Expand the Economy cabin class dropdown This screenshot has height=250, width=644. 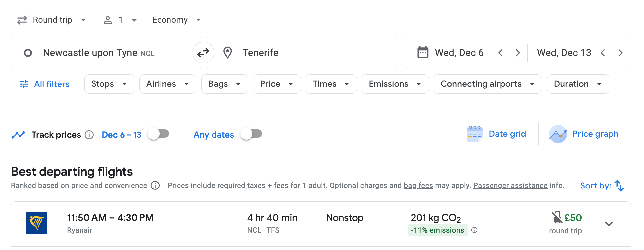[176, 20]
